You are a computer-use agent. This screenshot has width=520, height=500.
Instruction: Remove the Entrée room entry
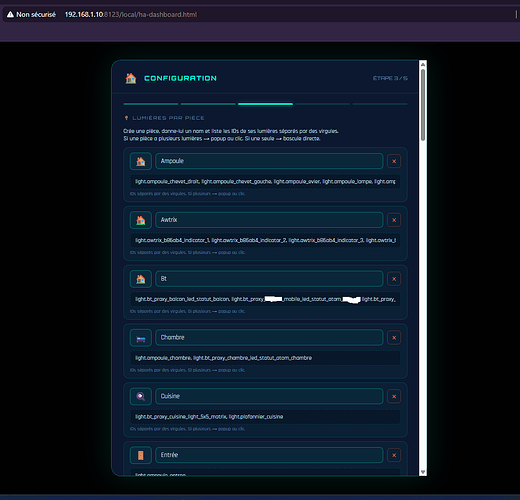pos(394,455)
